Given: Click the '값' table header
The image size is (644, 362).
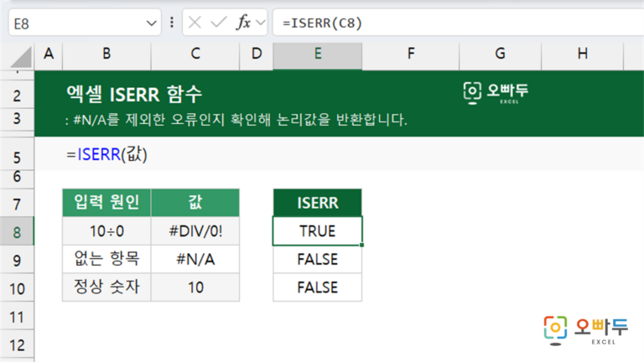Looking at the screenshot, I should (x=195, y=203).
